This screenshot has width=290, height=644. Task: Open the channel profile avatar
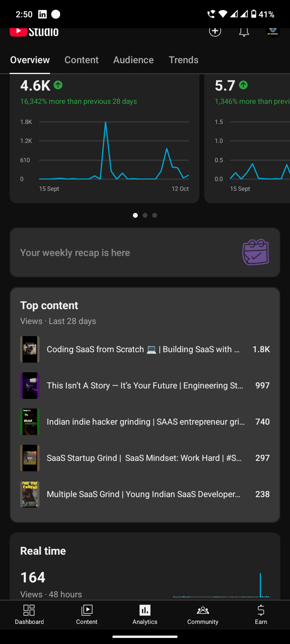(273, 31)
